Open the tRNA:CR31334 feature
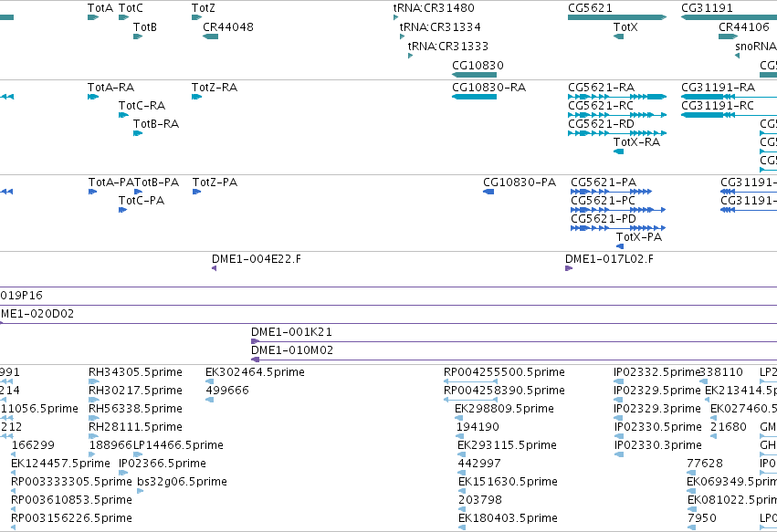777x532 pixels. [402, 37]
